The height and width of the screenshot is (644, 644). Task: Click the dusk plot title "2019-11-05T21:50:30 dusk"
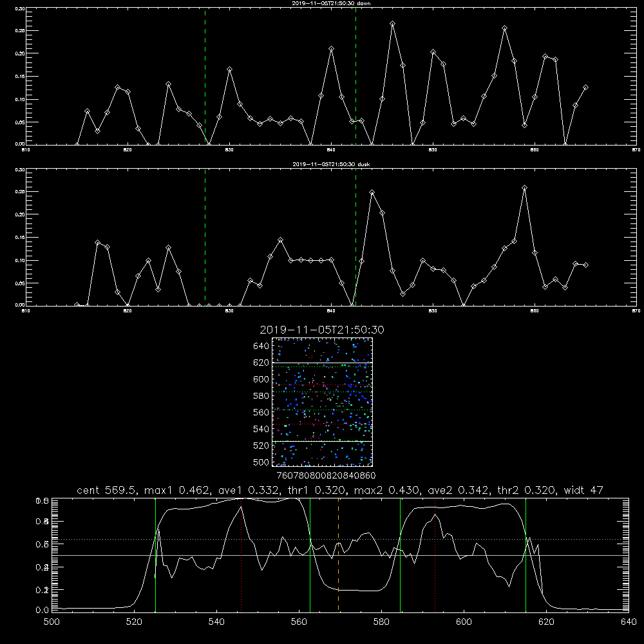(331, 164)
